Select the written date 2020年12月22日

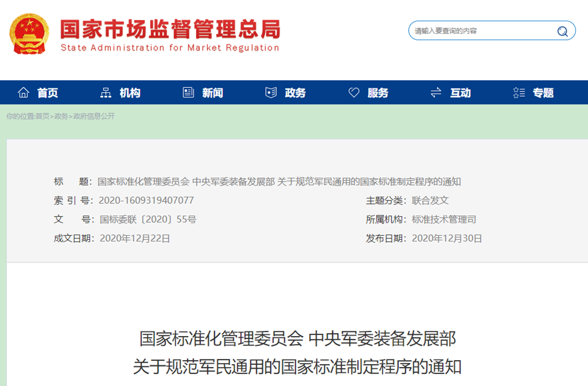pyautogui.click(x=134, y=238)
